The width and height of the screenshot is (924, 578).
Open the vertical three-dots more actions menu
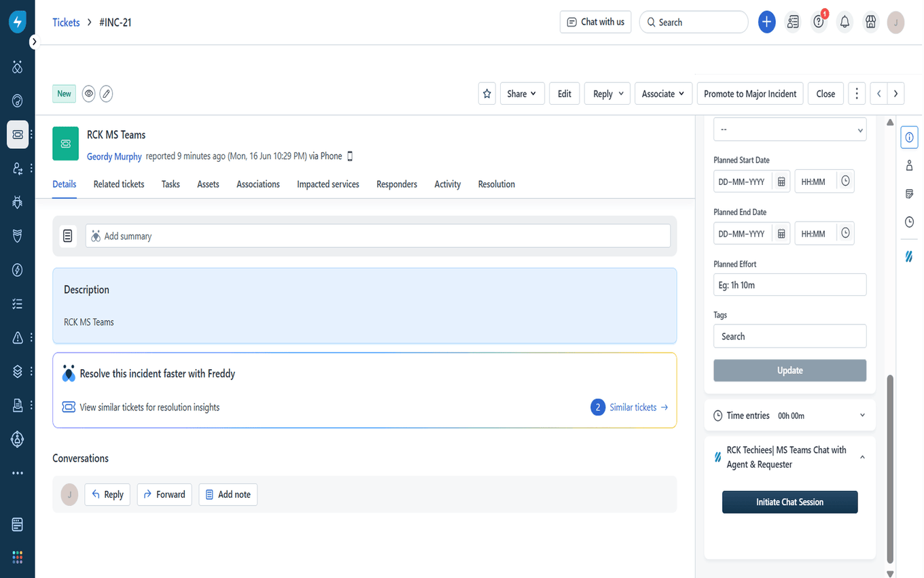tap(857, 94)
